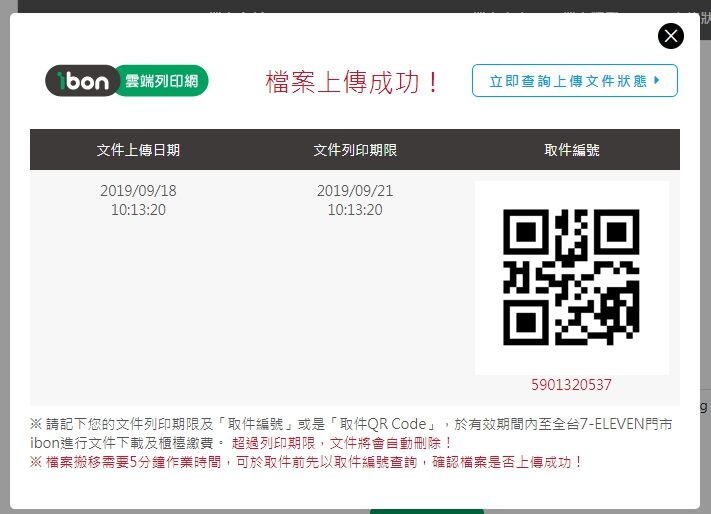This screenshot has width=711, height=514.
Task: Click the green button beneath the dialog
Action: pos(427,511)
